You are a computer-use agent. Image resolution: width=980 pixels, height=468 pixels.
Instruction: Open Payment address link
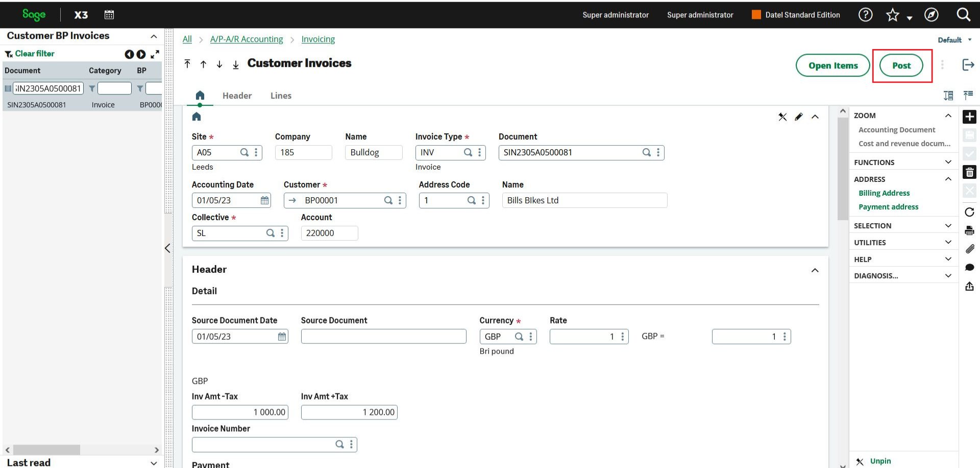click(888, 207)
